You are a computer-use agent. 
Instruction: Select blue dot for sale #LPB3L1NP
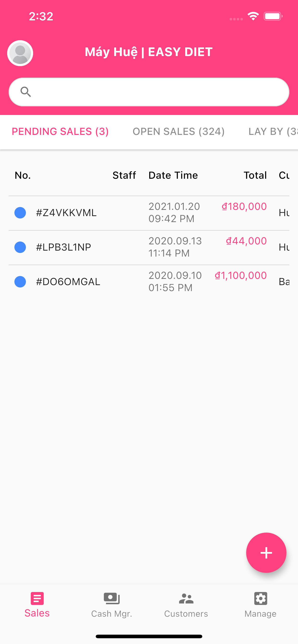tap(20, 247)
